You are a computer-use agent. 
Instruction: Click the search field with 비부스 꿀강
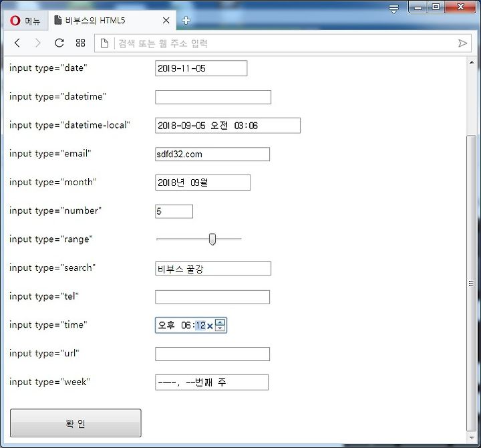(213, 269)
